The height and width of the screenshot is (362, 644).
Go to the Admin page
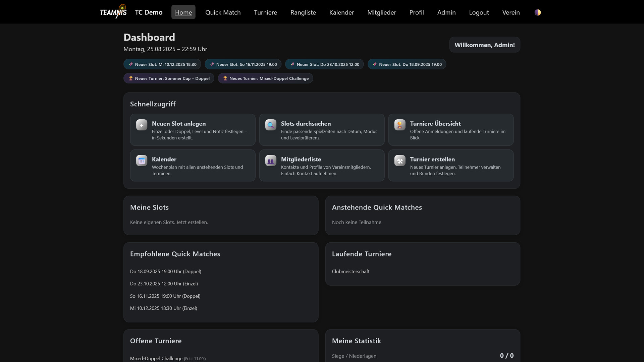click(446, 12)
